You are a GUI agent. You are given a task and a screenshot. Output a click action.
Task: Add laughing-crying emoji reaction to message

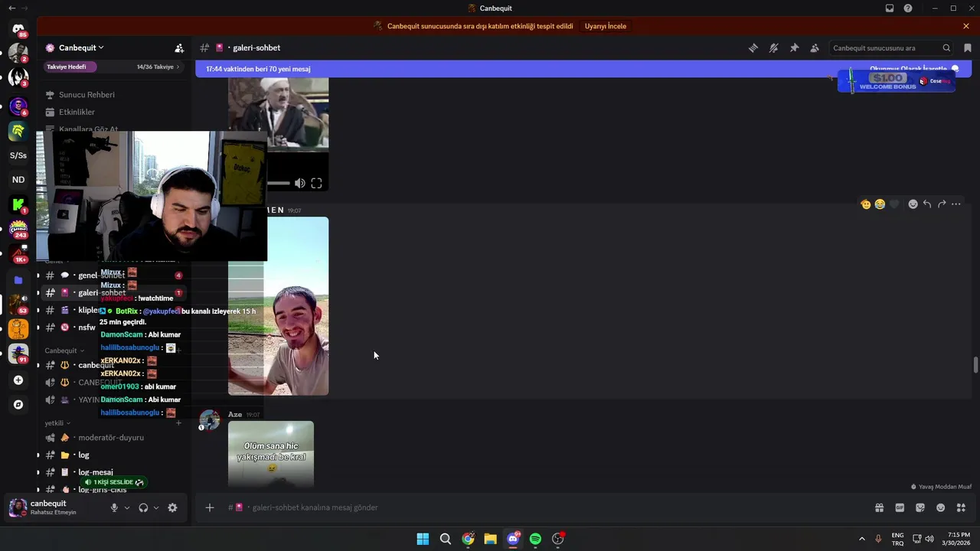pos(880,204)
